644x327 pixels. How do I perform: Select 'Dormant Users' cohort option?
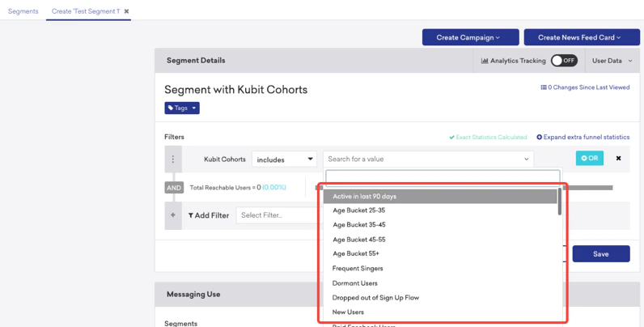tap(355, 283)
